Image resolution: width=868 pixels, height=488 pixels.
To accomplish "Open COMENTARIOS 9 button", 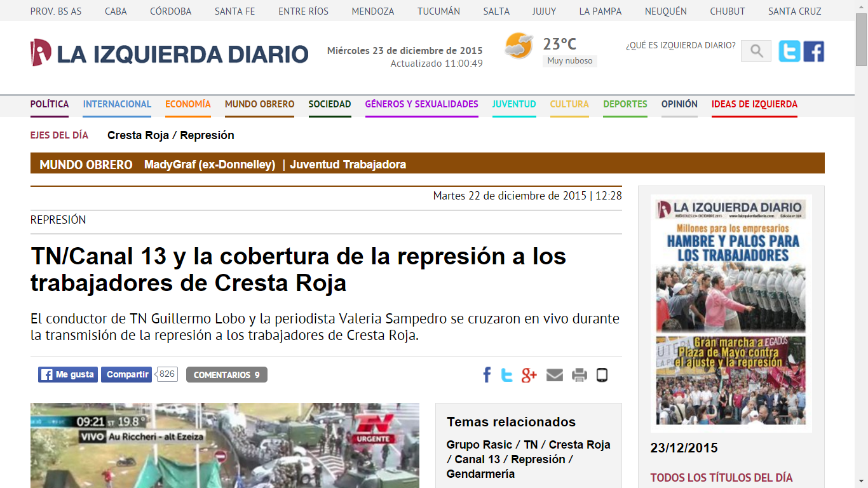I will pos(227,375).
